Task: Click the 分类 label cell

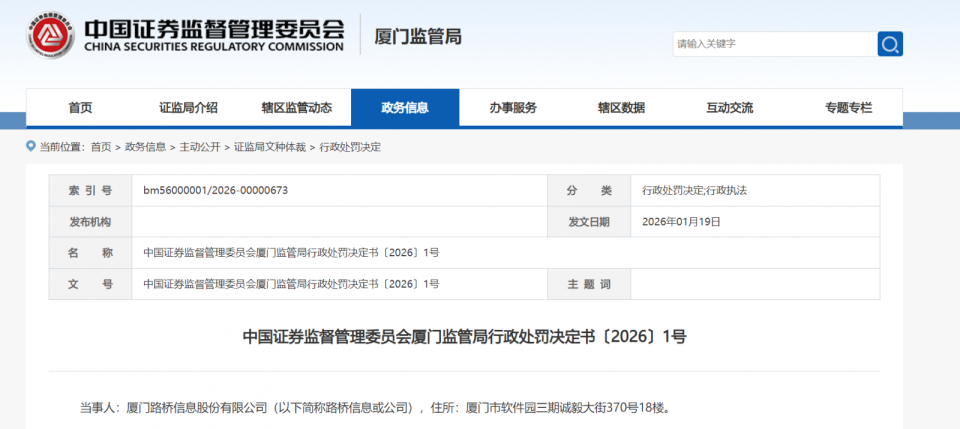Action: [589, 190]
